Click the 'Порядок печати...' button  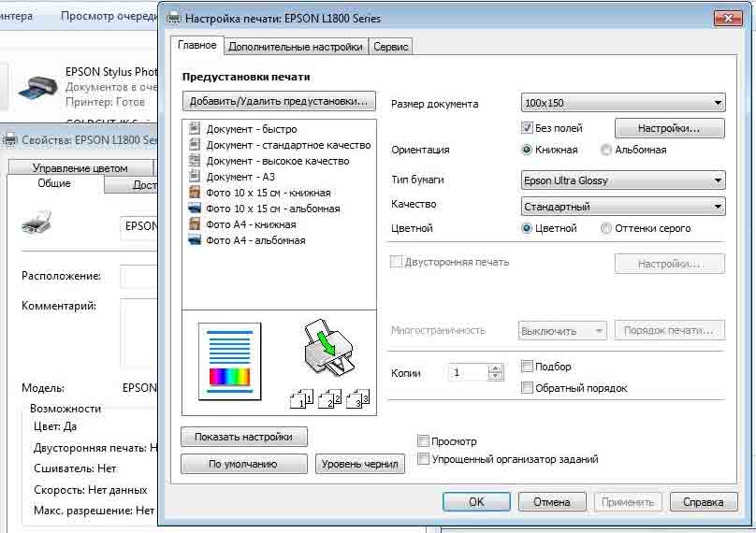[x=669, y=331]
